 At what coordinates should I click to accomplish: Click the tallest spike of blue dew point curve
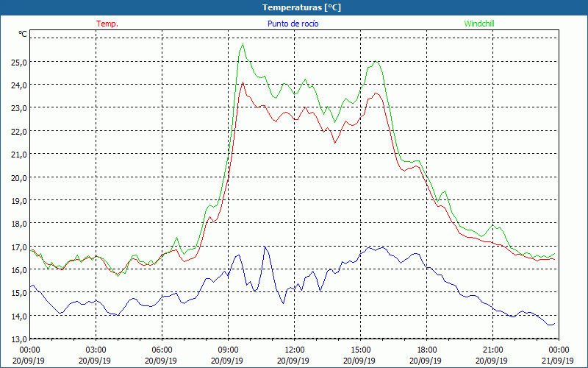pos(265,247)
